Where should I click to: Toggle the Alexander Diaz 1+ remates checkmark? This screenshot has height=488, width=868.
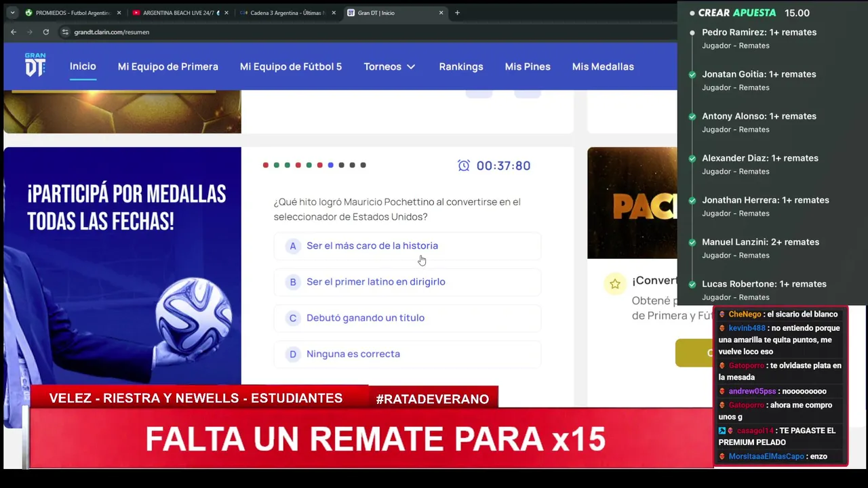click(692, 159)
